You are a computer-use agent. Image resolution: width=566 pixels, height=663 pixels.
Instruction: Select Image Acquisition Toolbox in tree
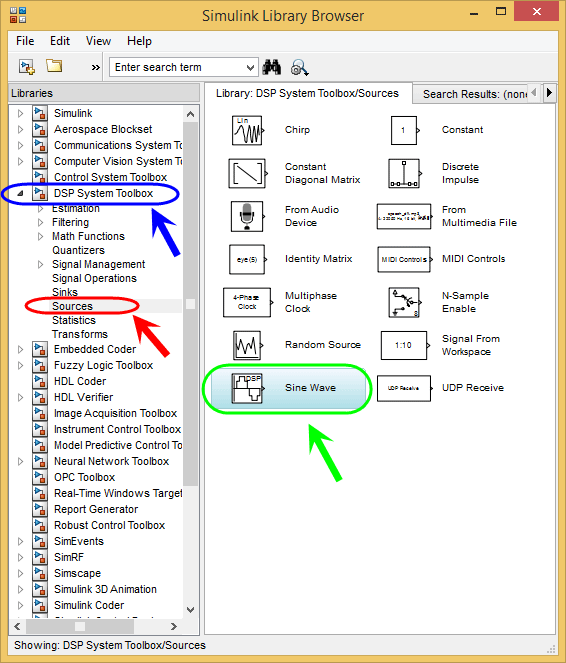115,413
